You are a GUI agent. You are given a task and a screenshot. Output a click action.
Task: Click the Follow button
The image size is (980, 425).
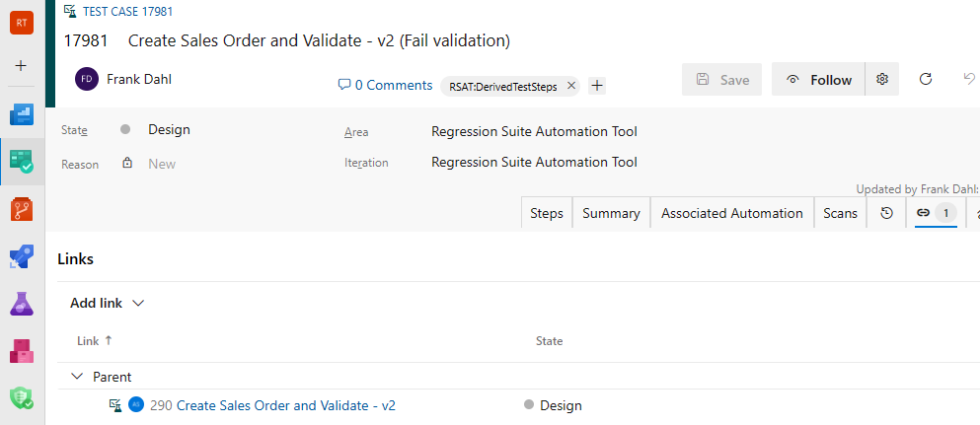click(819, 79)
